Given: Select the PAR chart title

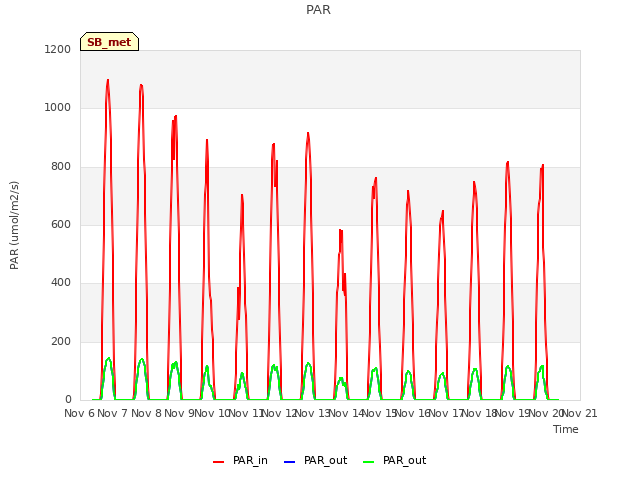Looking at the screenshot, I should tap(318, 10).
